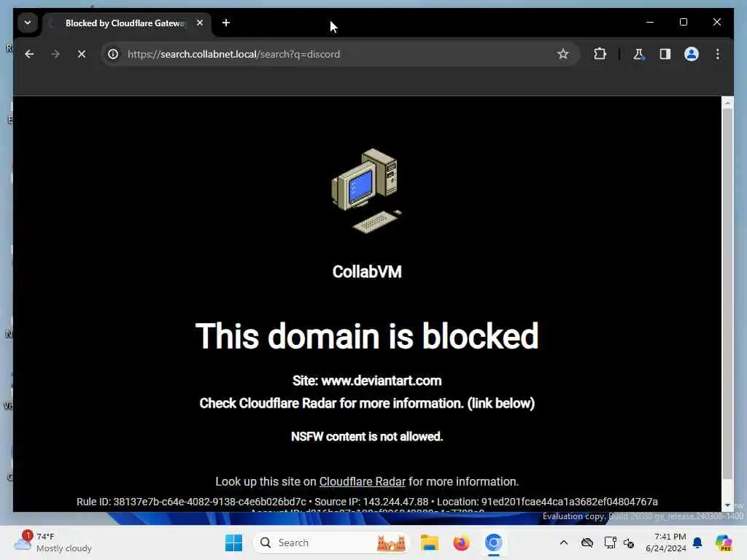The height and width of the screenshot is (560, 747).
Task: Show hidden system tray icons chevron
Action: coord(564,542)
